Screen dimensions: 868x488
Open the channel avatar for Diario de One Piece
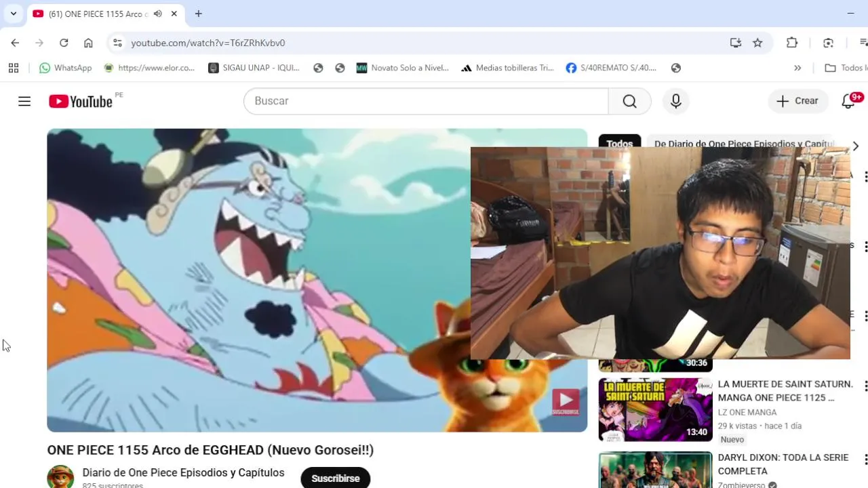pos(60,476)
